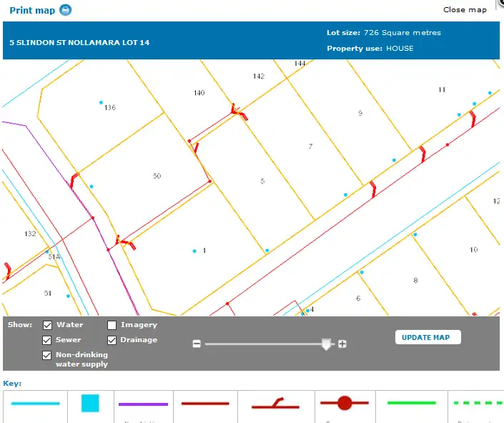Click the Close map link

pos(465,10)
